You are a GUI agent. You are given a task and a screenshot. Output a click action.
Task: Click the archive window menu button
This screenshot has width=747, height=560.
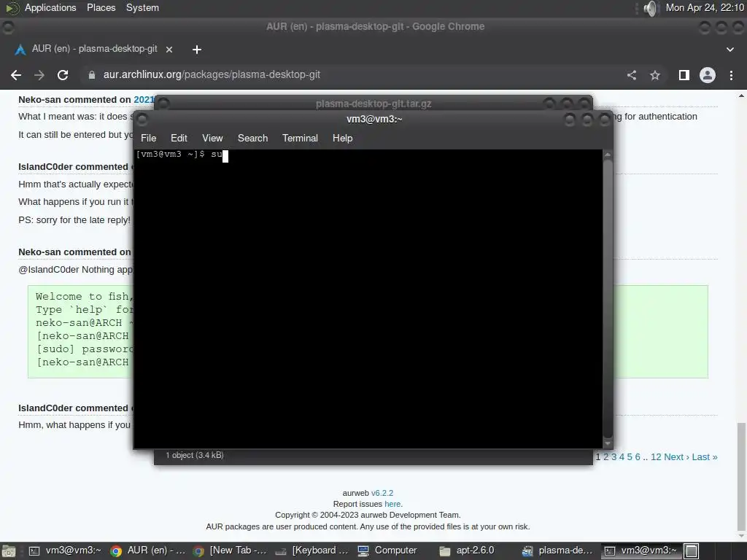point(163,103)
